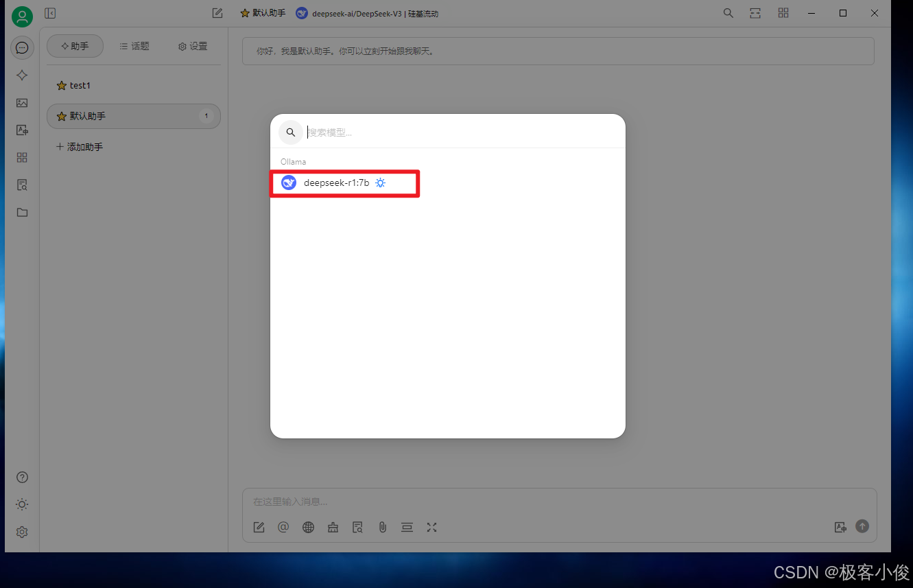Click the 搜索模型 search field

pos(461,132)
